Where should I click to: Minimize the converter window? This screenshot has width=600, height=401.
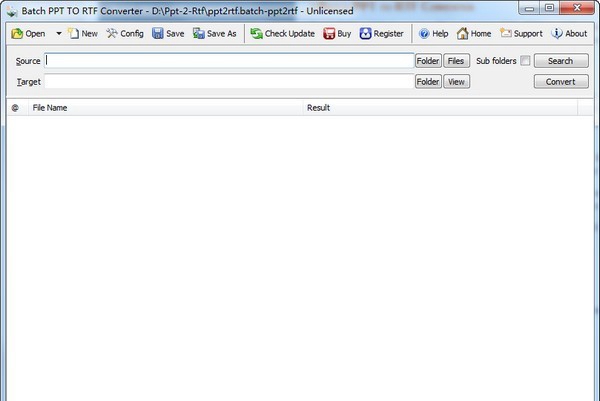point(529,8)
